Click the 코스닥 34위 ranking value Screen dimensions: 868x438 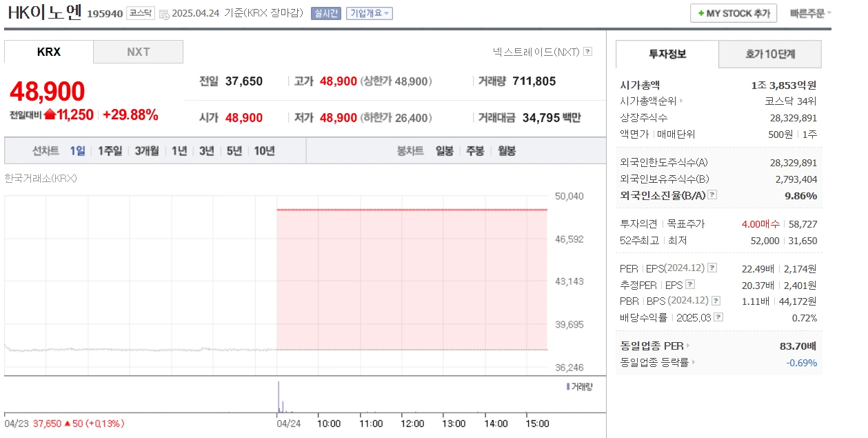[792, 101]
